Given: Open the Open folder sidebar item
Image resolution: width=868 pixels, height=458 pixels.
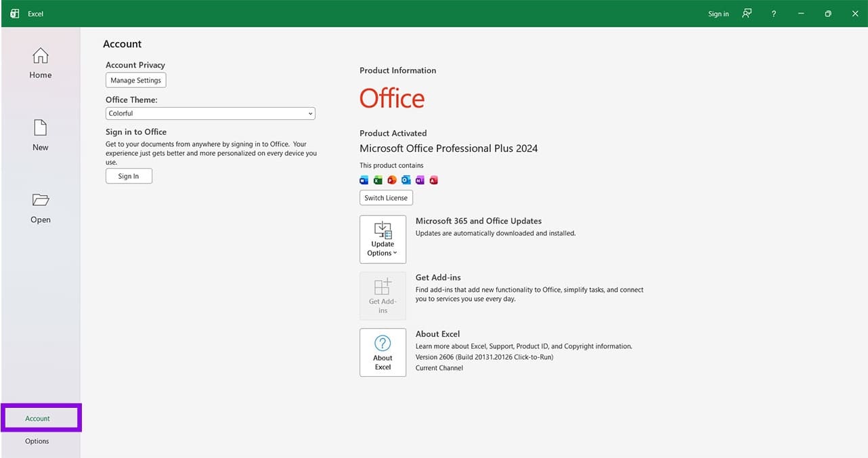Looking at the screenshot, I should point(41,209).
